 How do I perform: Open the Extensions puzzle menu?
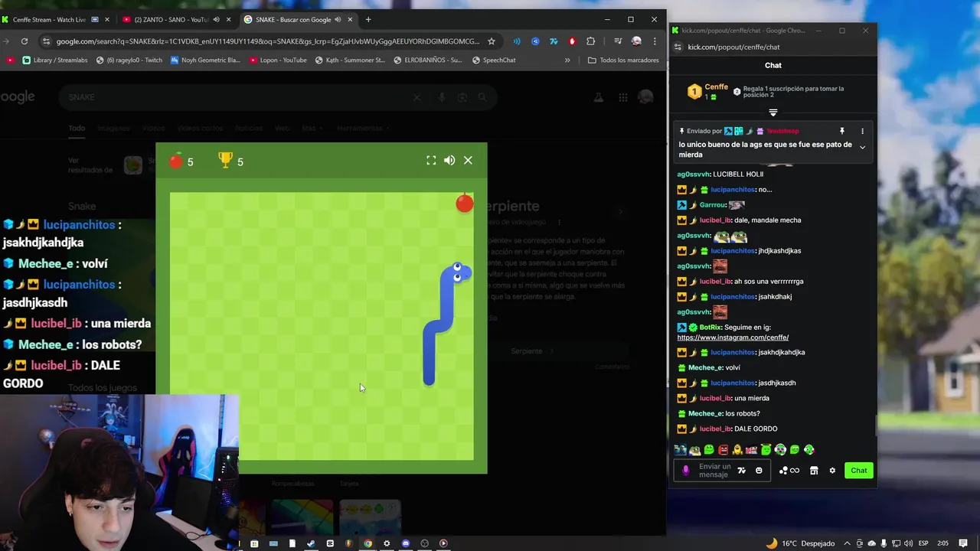(x=590, y=41)
